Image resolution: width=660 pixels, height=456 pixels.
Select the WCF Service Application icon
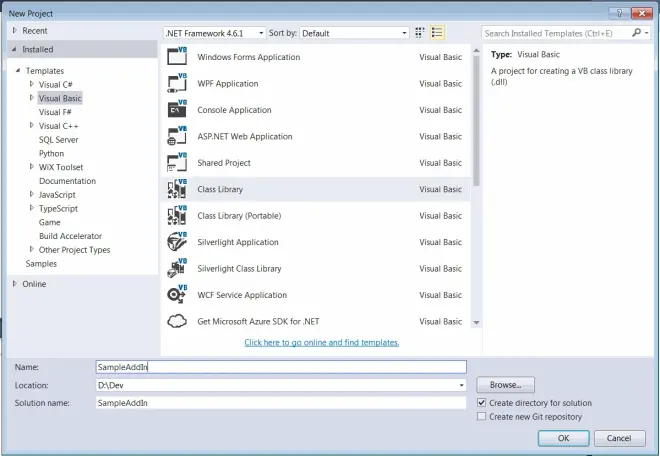(x=177, y=295)
